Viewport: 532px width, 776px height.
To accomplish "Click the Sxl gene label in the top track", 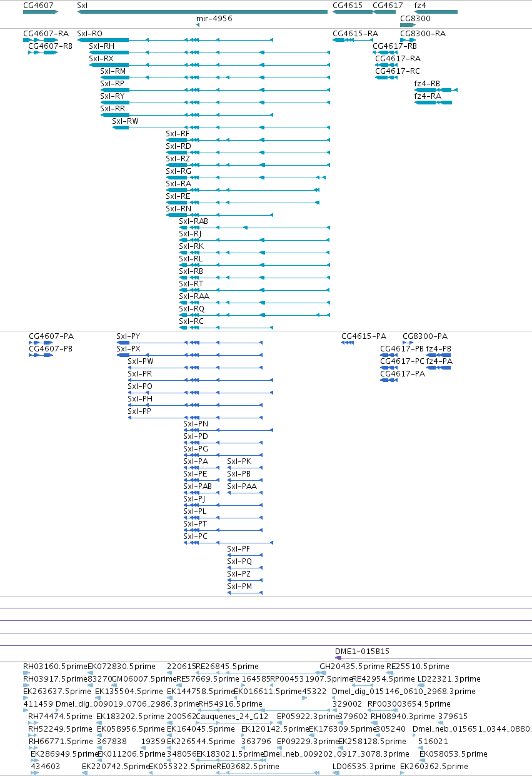I will click(82, 5).
